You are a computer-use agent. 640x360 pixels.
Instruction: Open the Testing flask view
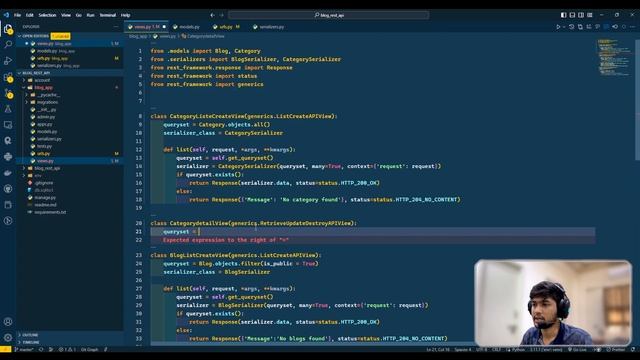[8, 109]
